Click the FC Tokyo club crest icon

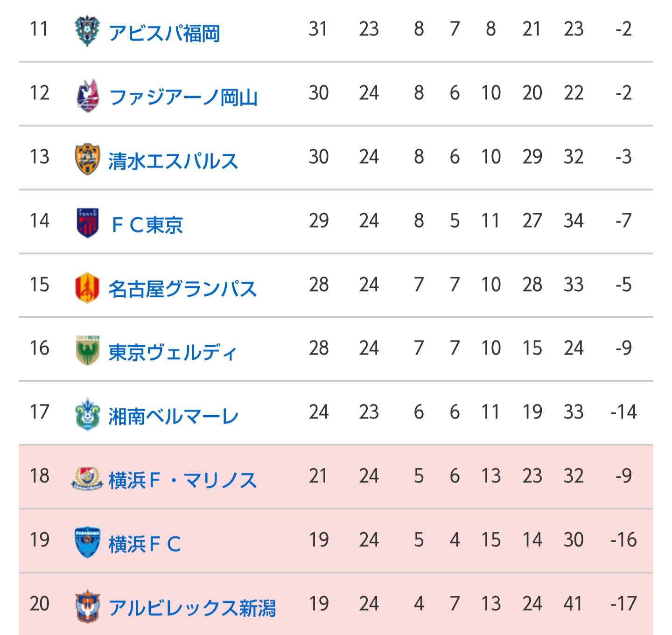click(87, 223)
